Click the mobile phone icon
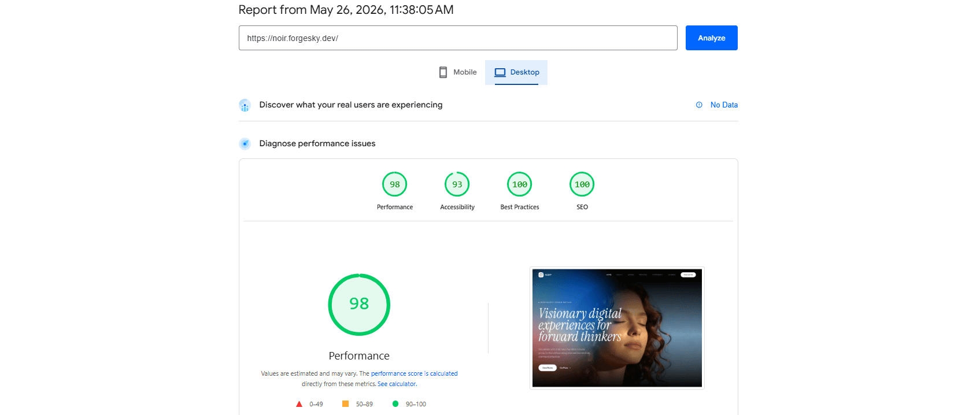 tap(443, 72)
